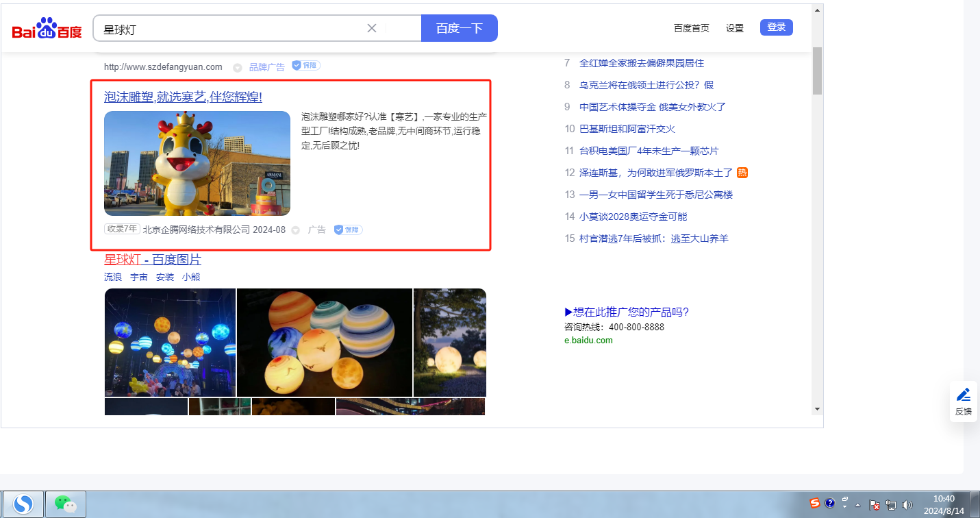The height and width of the screenshot is (518, 980).
Task: Expand the dropdown arrow beside szdefangyuan.com
Action: [238, 67]
